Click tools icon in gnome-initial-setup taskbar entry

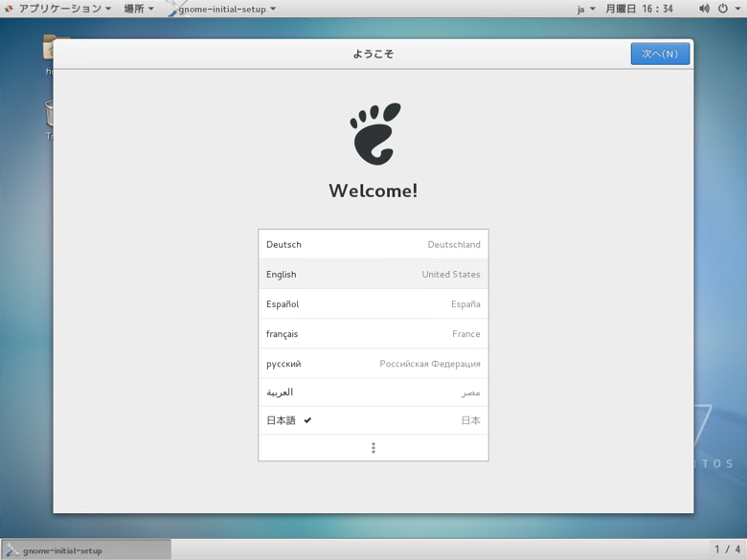tap(11, 550)
